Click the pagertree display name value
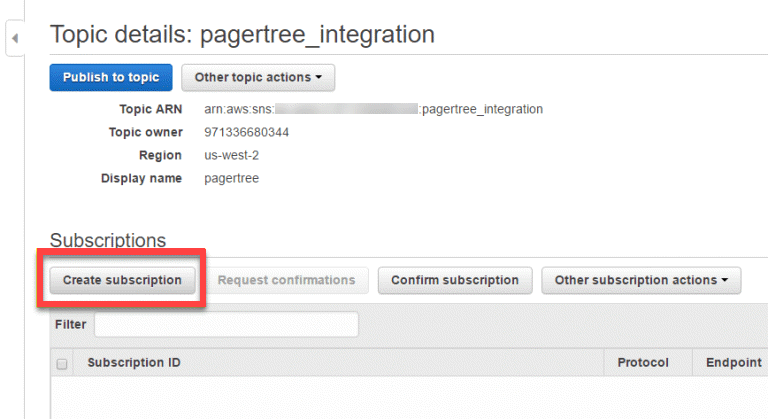The width and height of the screenshot is (768, 419). [231, 178]
